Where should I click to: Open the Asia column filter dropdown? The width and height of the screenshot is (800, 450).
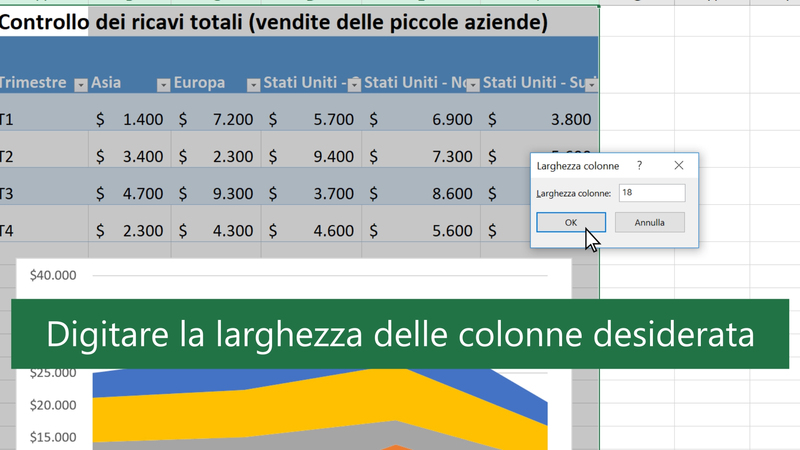tap(162, 85)
